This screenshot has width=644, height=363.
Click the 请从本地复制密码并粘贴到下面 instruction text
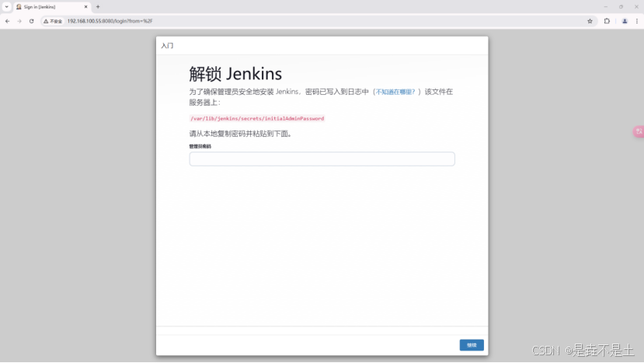[x=240, y=134]
